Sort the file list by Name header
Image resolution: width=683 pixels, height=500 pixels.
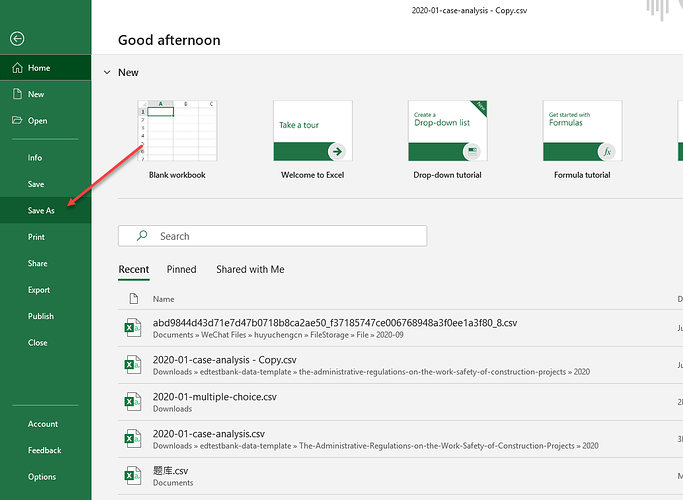coord(163,299)
